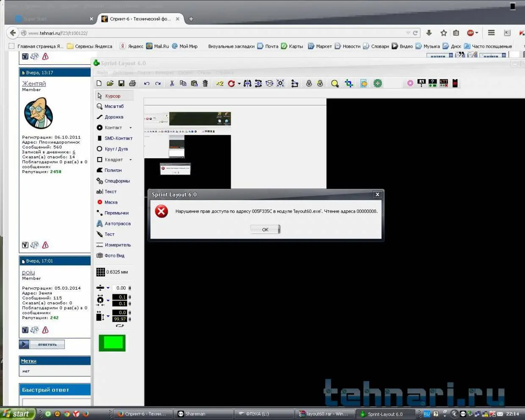Open the track width presets dropdown
This screenshot has width=525, height=420.
(108, 288)
